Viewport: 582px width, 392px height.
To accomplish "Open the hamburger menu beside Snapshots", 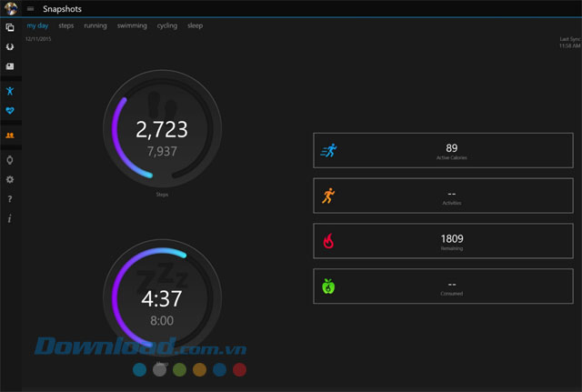I will click(x=30, y=9).
